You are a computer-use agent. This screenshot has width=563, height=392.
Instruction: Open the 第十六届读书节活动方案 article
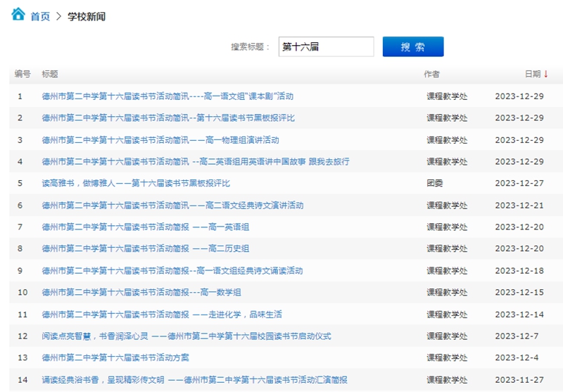click(x=115, y=358)
